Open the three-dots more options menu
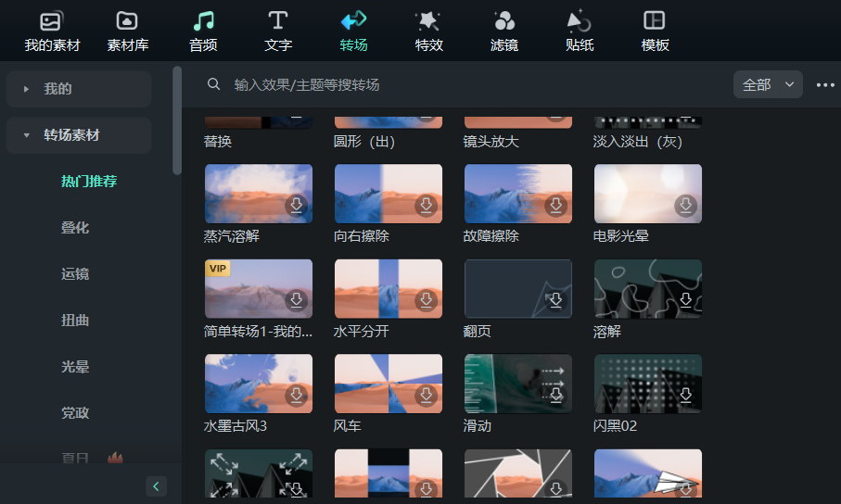Screen dimensions: 841x504 tap(825, 84)
